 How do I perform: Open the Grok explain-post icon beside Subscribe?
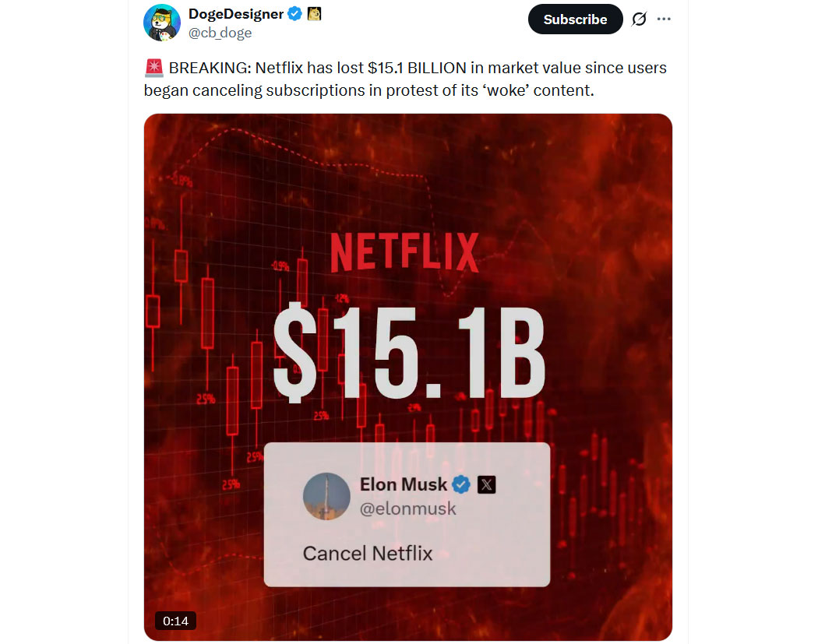(639, 19)
